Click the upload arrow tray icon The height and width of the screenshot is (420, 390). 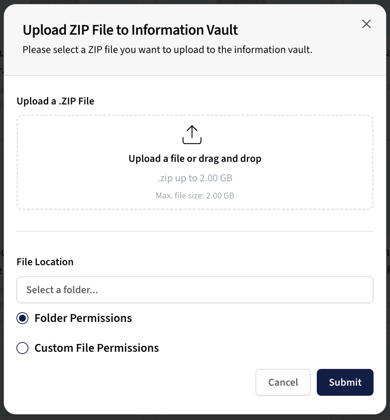[192, 135]
